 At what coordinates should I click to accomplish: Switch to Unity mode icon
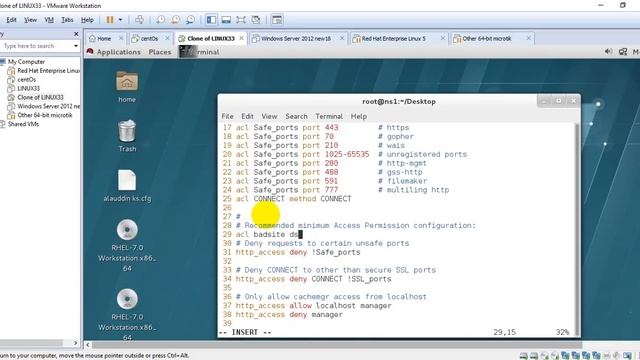(256, 20)
